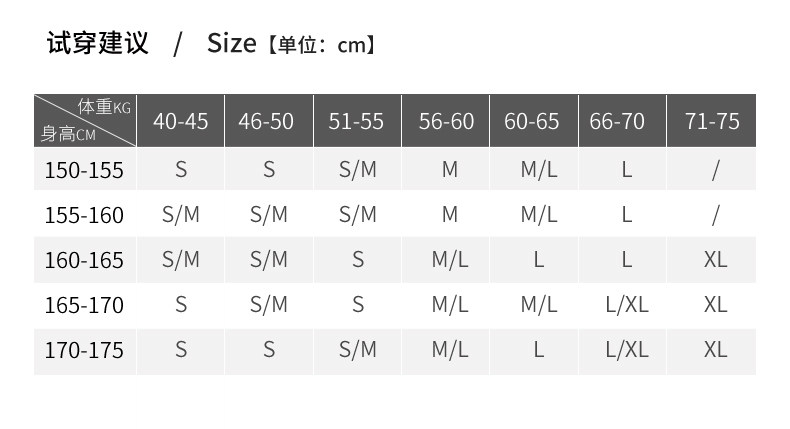
Task: Select the 46-50 weight column header
Action: pos(266,121)
